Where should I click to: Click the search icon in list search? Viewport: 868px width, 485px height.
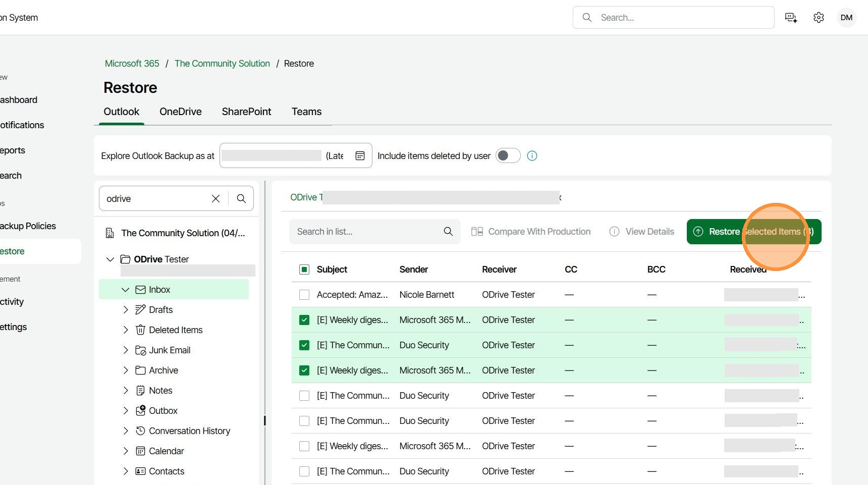(448, 231)
